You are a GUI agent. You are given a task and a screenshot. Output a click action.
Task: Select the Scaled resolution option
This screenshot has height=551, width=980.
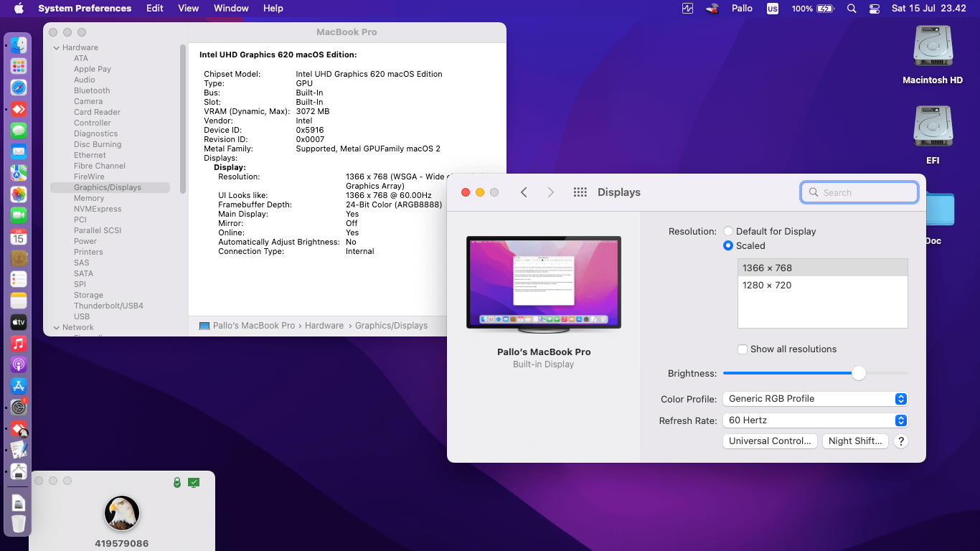click(728, 246)
